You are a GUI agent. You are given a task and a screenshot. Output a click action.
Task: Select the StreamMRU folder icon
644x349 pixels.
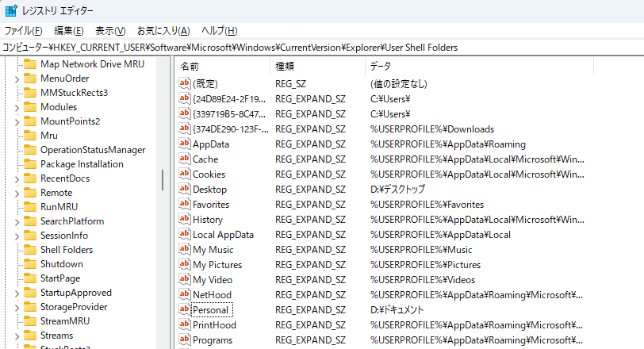(30, 321)
